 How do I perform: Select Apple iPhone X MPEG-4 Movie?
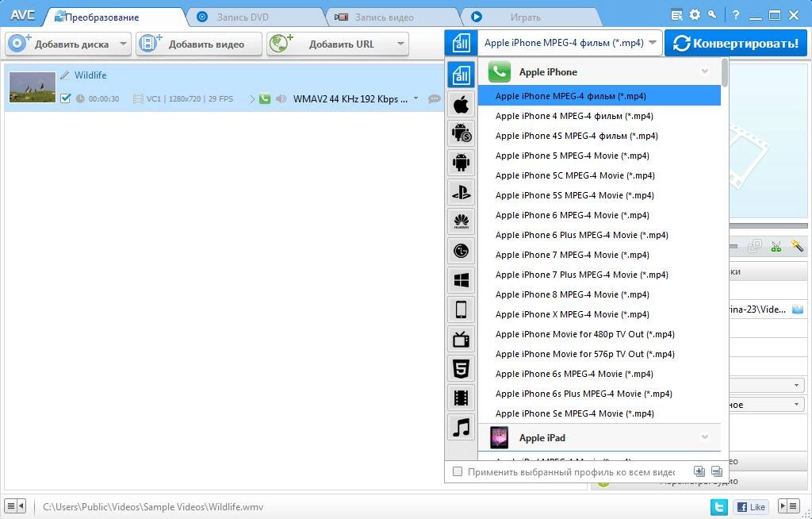(x=599, y=315)
